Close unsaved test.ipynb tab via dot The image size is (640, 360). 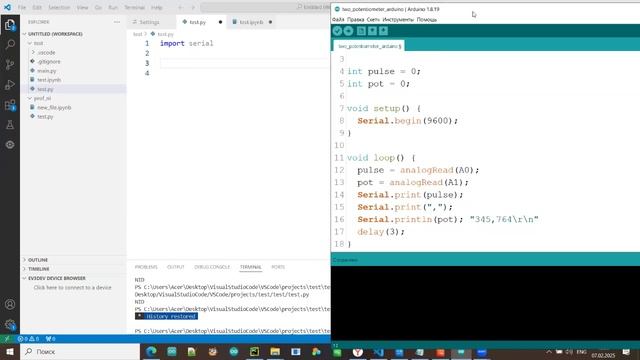[x=270, y=22]
